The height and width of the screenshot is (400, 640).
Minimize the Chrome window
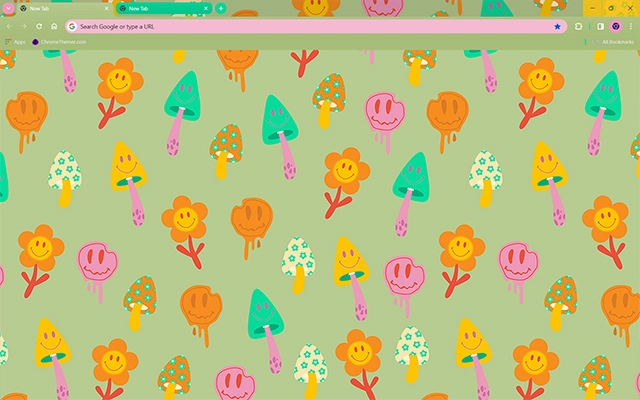pos(592,8)
